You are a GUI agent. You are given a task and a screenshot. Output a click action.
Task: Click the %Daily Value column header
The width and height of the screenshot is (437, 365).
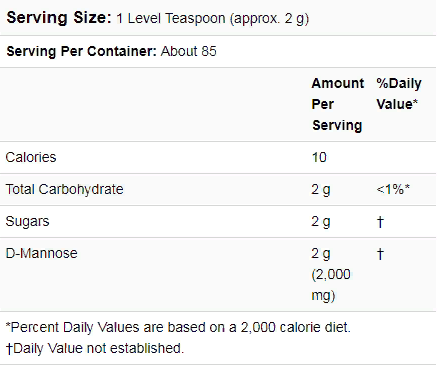tap(399, 94)
